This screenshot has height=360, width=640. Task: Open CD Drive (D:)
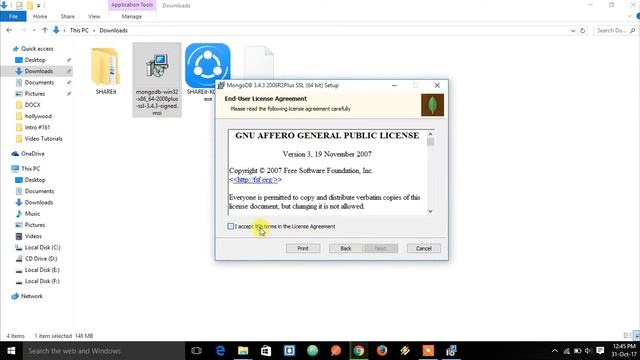tap(41, 259)
